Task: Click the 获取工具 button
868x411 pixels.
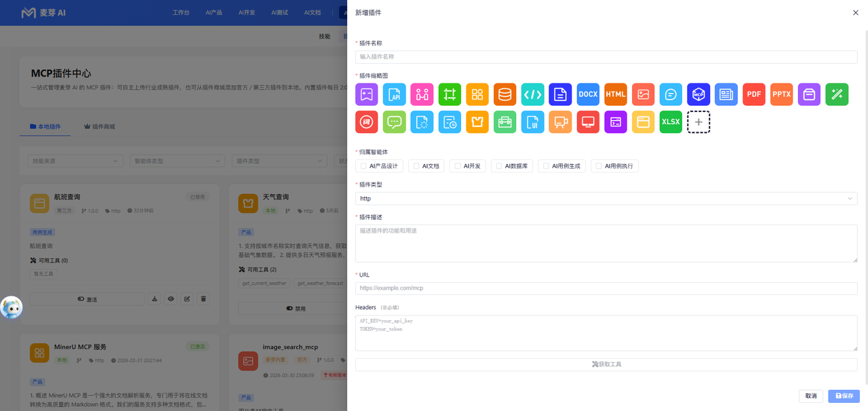Action: click(x=606, y=364)
